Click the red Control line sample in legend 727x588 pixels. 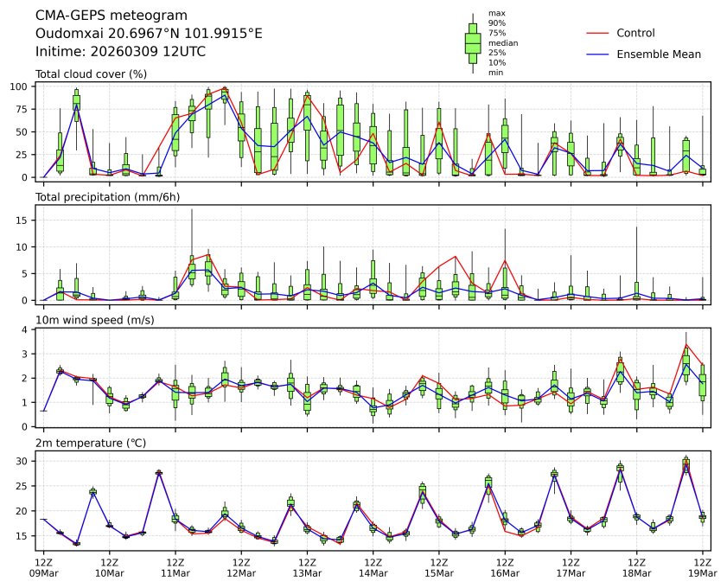coord(598,34)
